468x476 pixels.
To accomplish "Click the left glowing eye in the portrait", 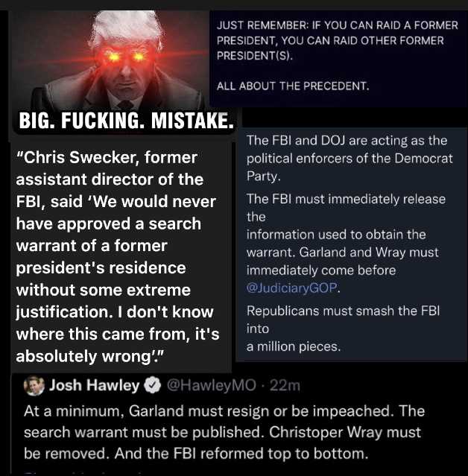I will (x=112, y=57).
